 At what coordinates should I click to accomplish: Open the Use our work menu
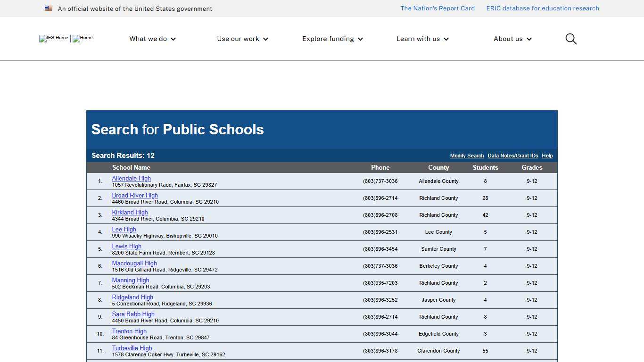coord(242,39)
